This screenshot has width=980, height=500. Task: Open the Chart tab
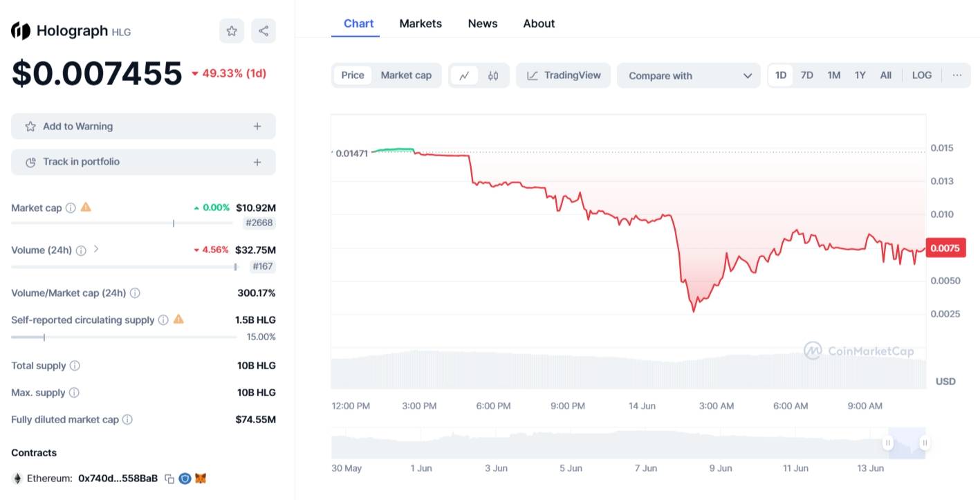359,24
